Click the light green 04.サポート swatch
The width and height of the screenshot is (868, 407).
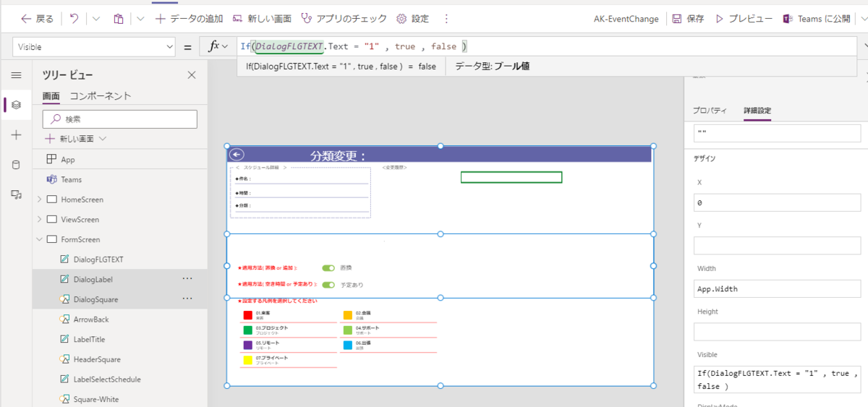[349, 330]
